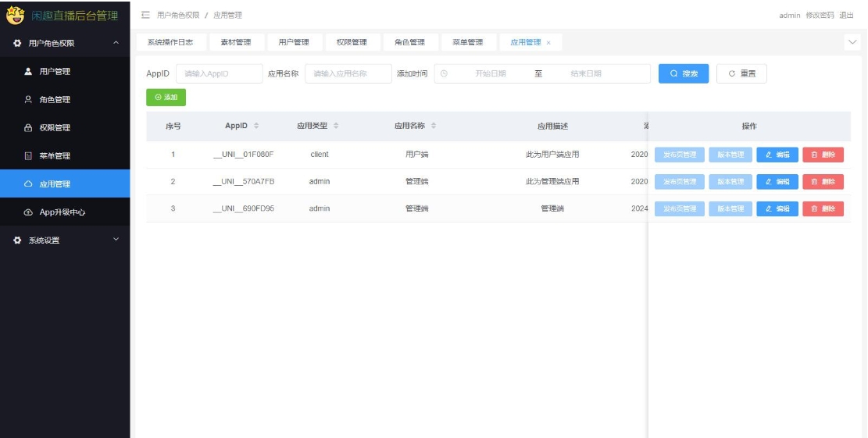868x438 pixels.
Task: Sort table by 应用名称 column arrows
Action: pos(434,126)
